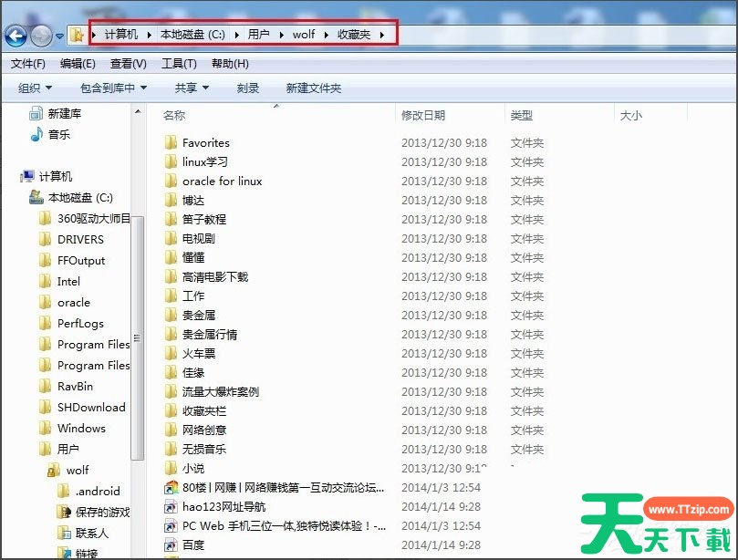Expand the arrow after 用户 in breadcrumb

[281, 35]
